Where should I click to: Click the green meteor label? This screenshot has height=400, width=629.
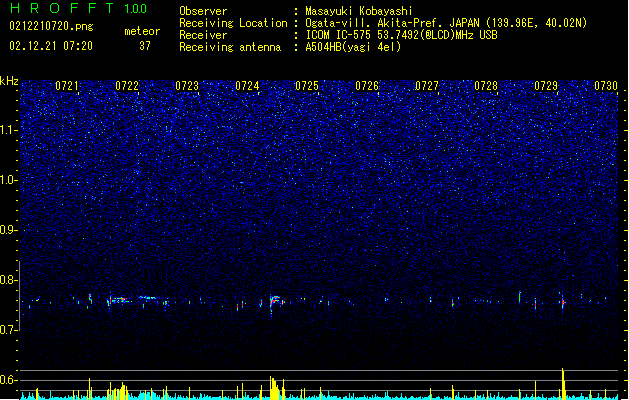[142, 31]
